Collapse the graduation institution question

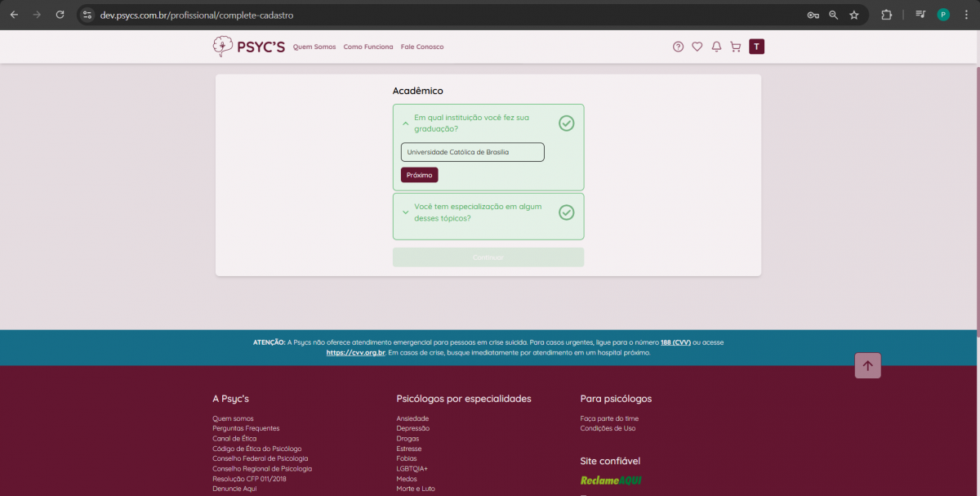[406, 123]
